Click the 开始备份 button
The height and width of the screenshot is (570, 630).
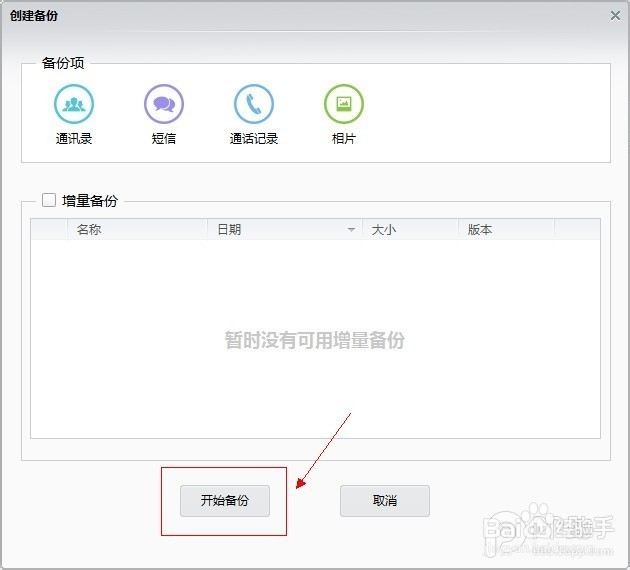coord(225,501)
